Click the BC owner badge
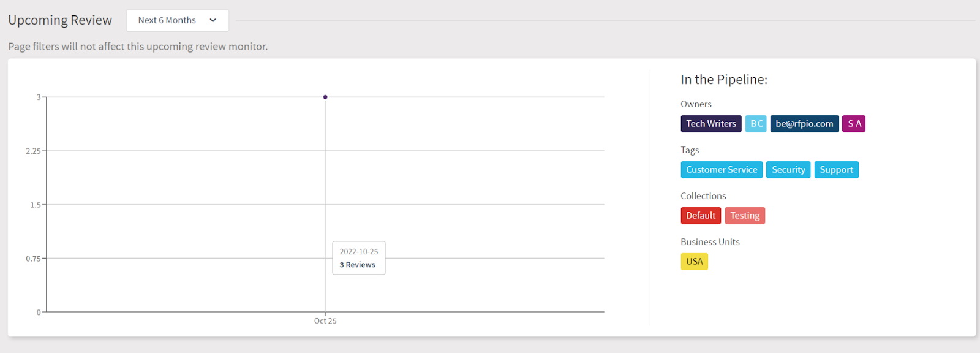980x353 pixels. [756, 124]
